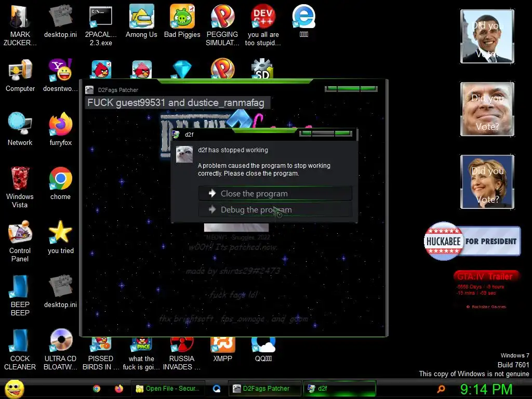Switch to D2Fags Patcher taskbar item
Screen dimensions: 532x399
(265, 389)
